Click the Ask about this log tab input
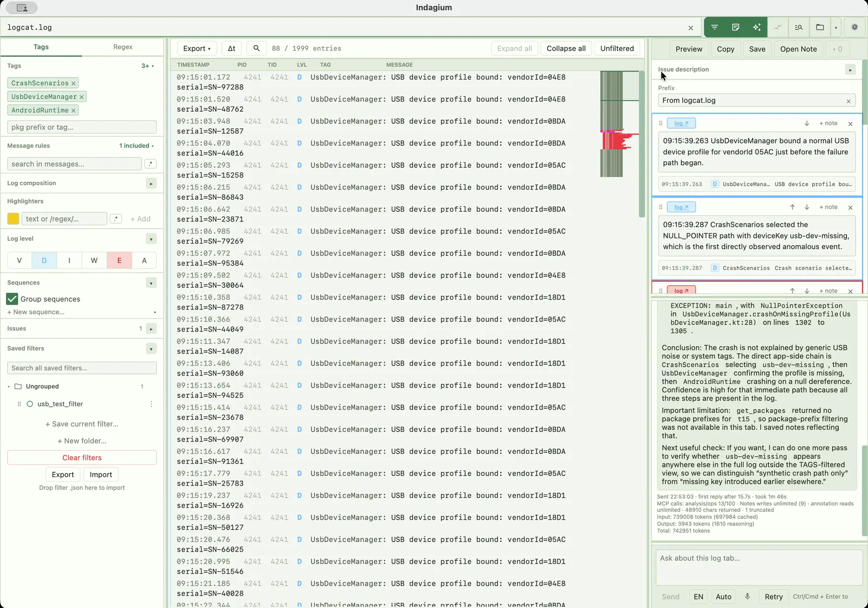This screenshot has height=608, width=868. coord(759,567)
